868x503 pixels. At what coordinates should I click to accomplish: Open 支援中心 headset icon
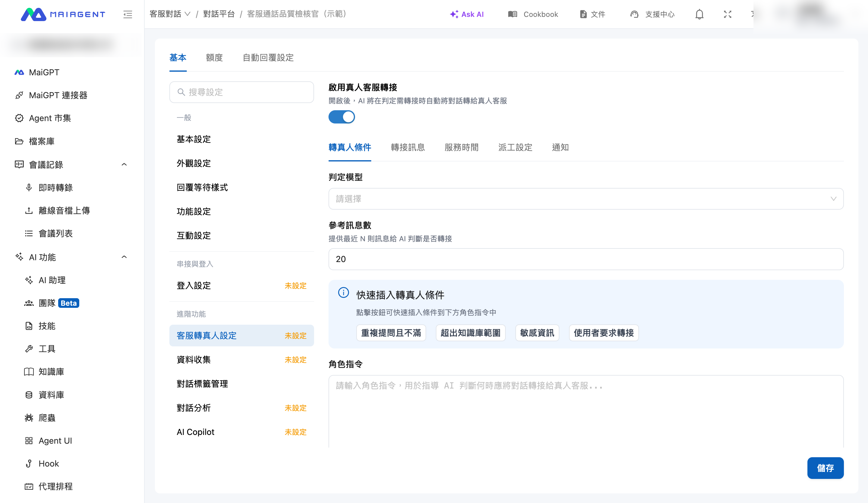(x=634, y=14)
